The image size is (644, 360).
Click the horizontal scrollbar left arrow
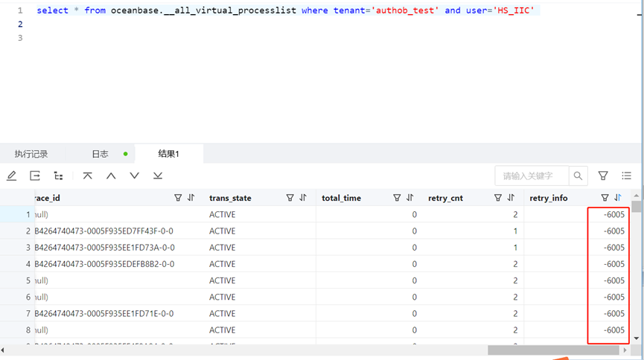tap(3, 350)
